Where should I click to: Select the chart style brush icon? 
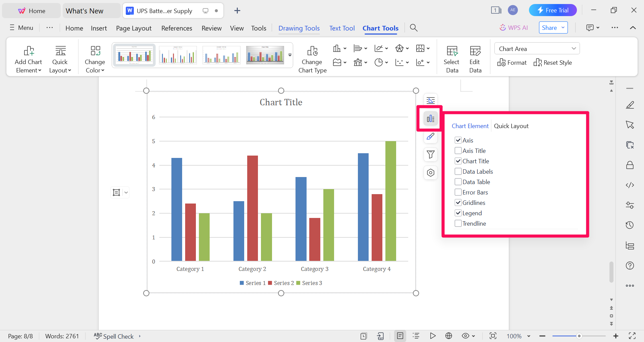[430, 136]
